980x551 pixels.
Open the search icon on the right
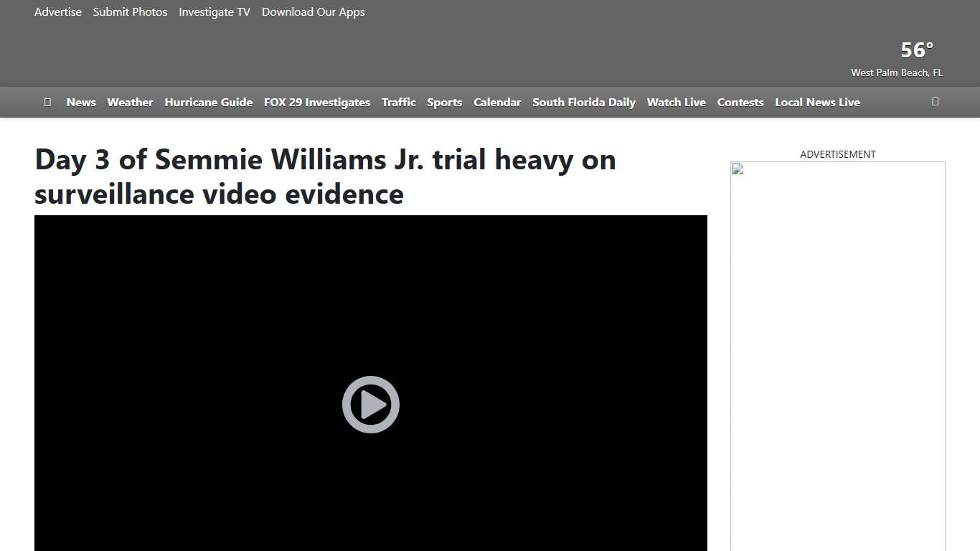click(x=935, y=102)
